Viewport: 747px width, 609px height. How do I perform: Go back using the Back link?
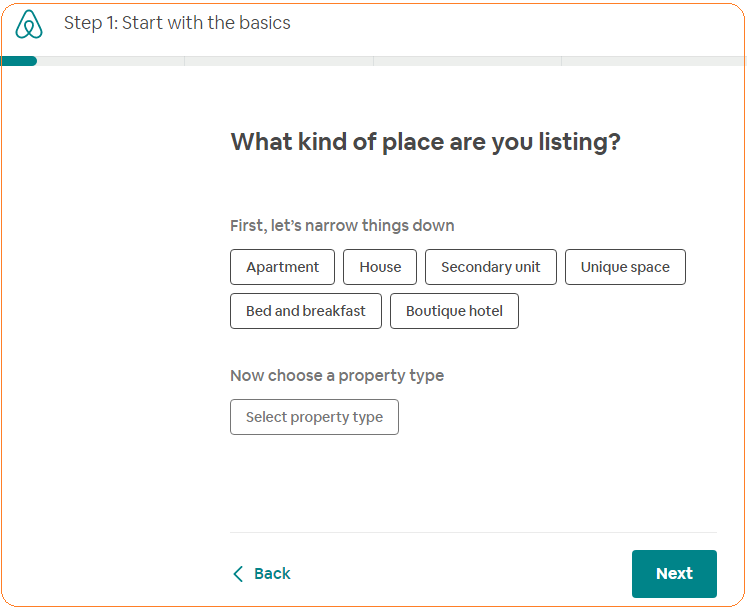(x=272, y=574)
